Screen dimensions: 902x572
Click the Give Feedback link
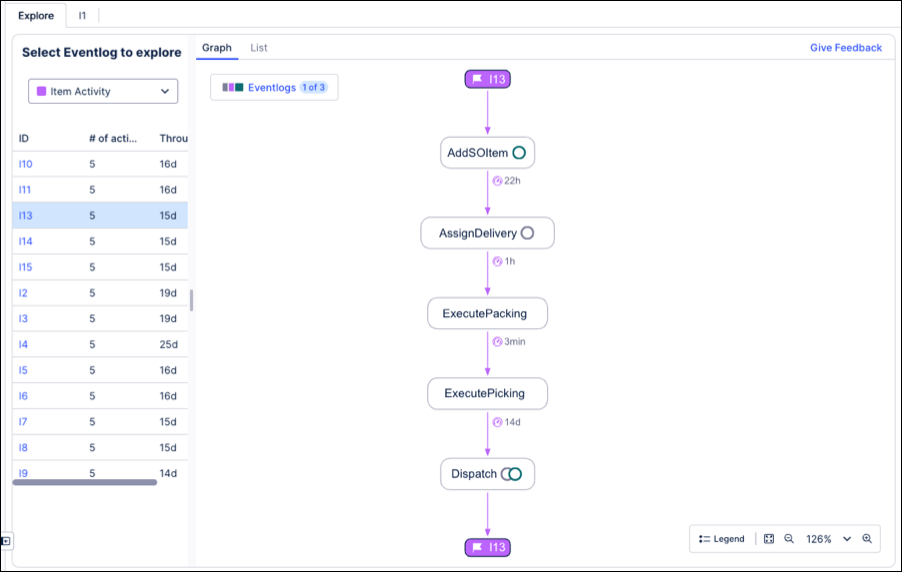tap(846, 48)
